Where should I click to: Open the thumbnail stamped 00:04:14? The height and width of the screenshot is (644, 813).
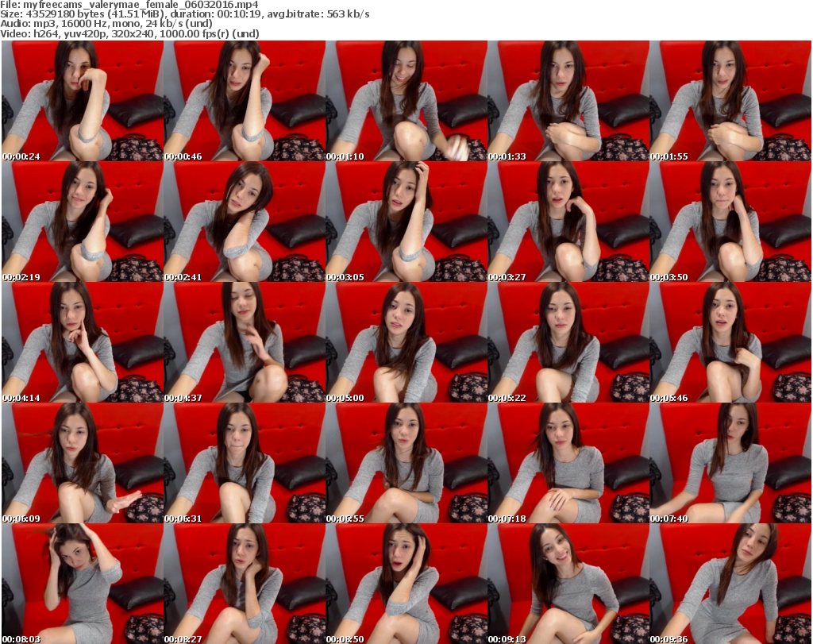click(x=83, y=342)
